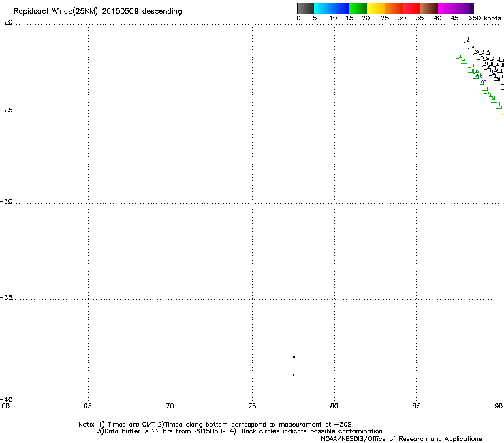
Task: Click the green 15–20 knot color bar segment
Action: 358,8
